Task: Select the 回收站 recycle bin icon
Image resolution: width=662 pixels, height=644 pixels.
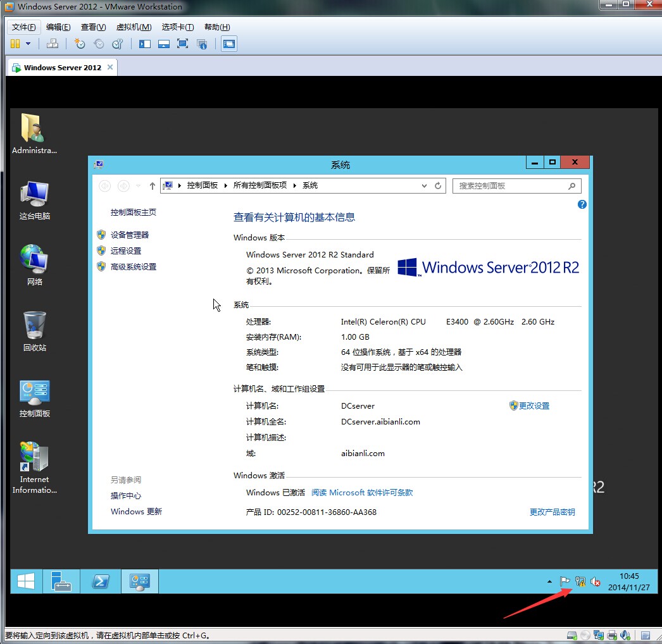Action: [x=35, y=331]
